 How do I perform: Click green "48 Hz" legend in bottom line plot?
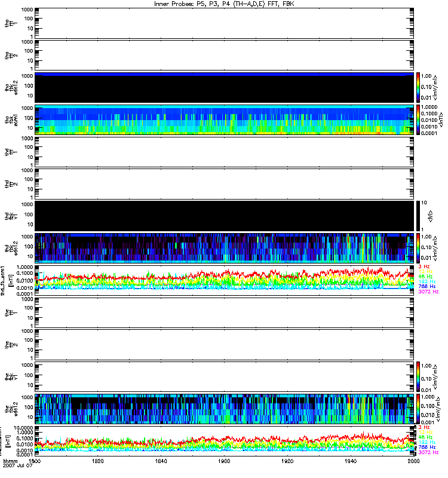pos(425,437)
